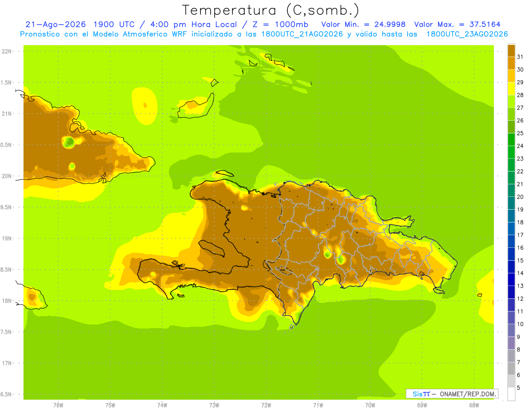The height and width of the screenshot is (411, 532).
Task: Click the legend value '28'
Action: pos(520,95)
